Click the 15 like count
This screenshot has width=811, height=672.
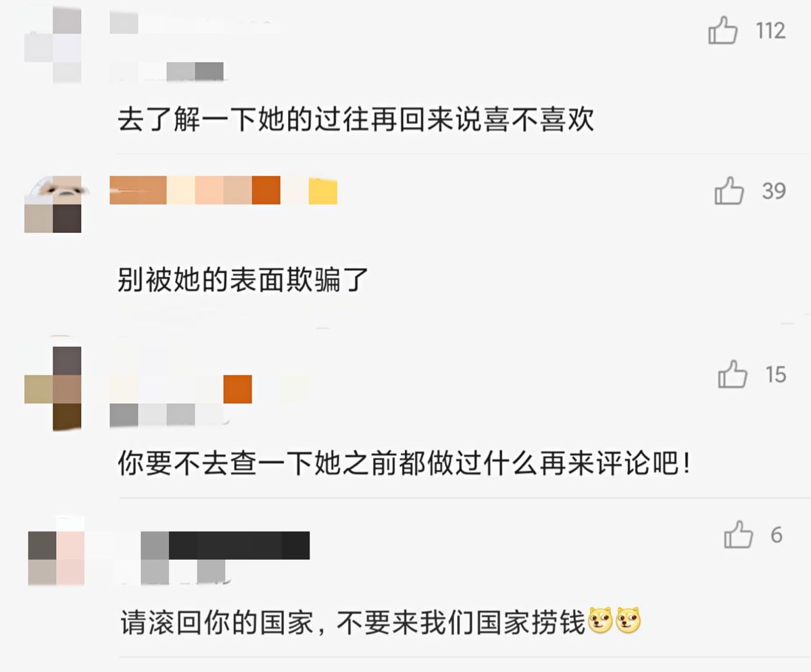(776, 374)
